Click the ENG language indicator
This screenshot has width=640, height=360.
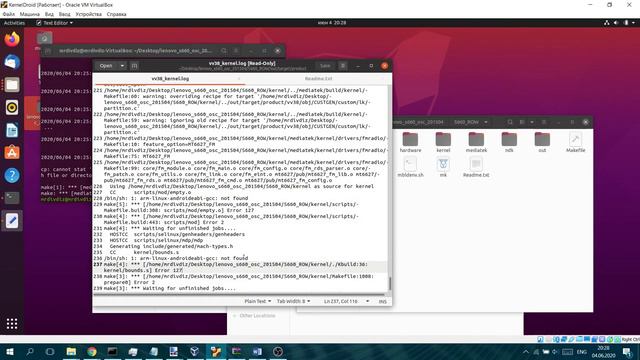click(x=582, y=351)
